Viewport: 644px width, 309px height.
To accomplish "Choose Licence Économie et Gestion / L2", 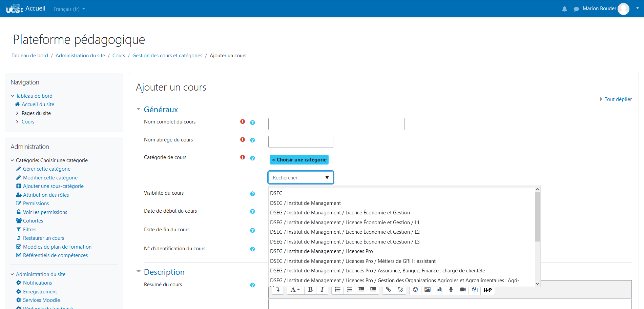I will coord(402,232).
